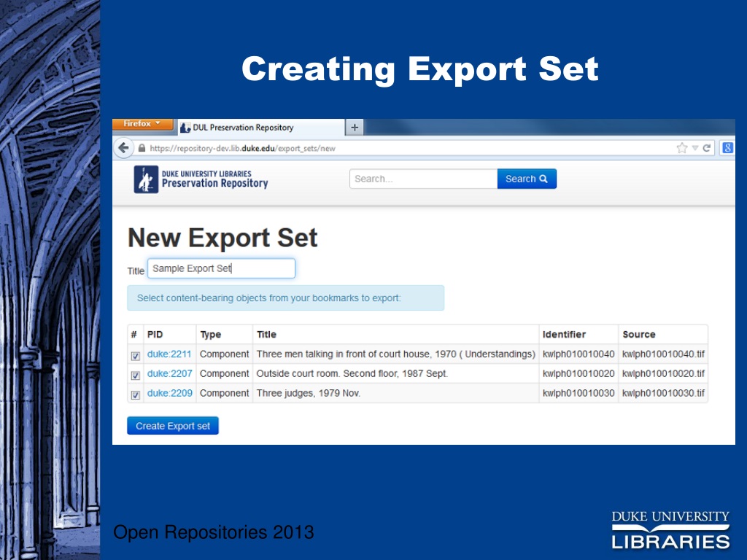The image size is (747, 560).
Task: Open a new tab with plus button
Action: point(355,127)
